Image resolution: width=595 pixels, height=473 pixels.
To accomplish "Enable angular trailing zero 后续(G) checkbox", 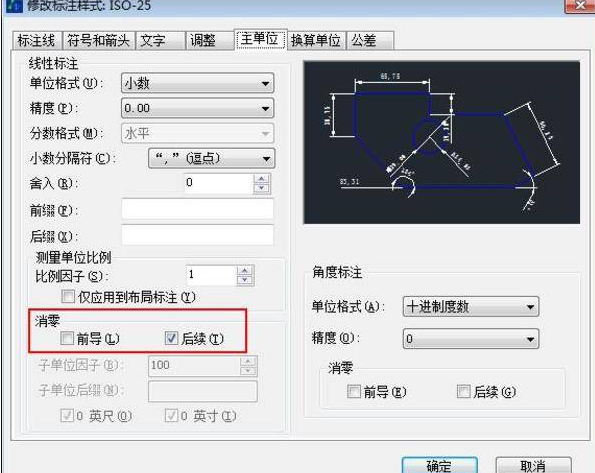I will (464, 391).
